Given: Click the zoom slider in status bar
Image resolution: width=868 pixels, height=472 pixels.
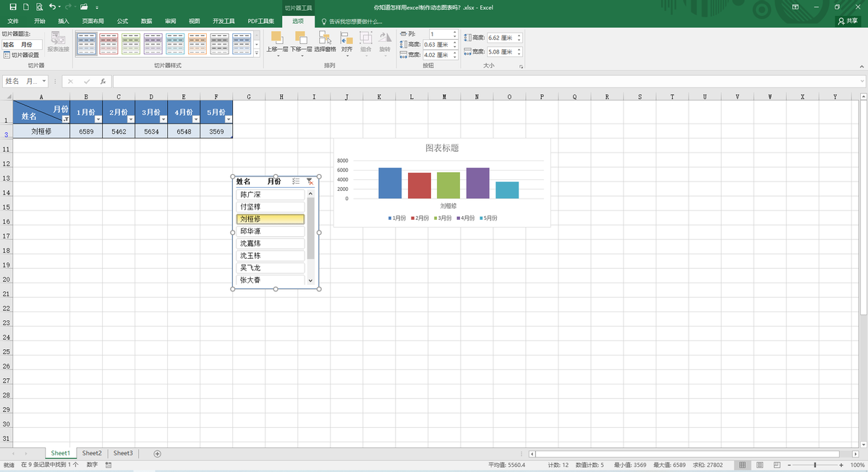Looking at the screenshot, I should [815, 465].
